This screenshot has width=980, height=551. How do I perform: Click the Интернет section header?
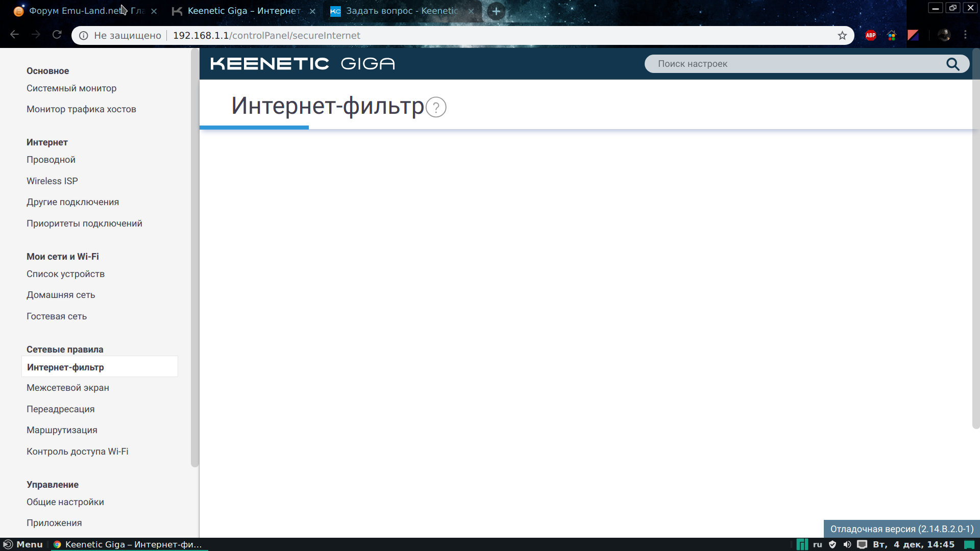coord(47,142)
